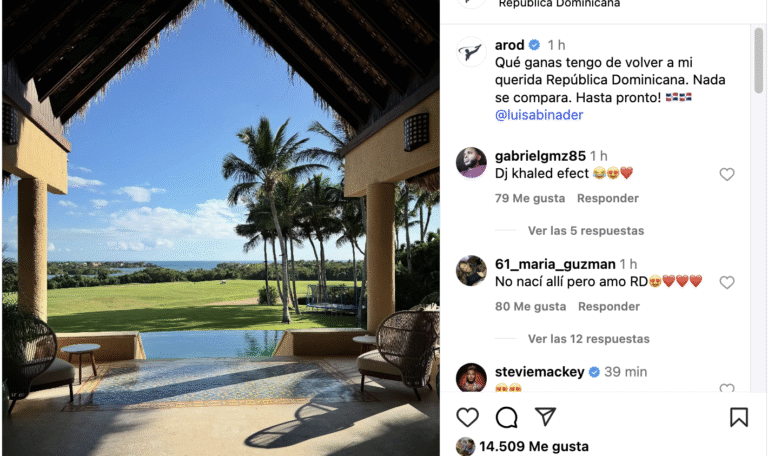Open 61_maria_guzman's profile picture
Screen dimensions: 768x456
471,270
